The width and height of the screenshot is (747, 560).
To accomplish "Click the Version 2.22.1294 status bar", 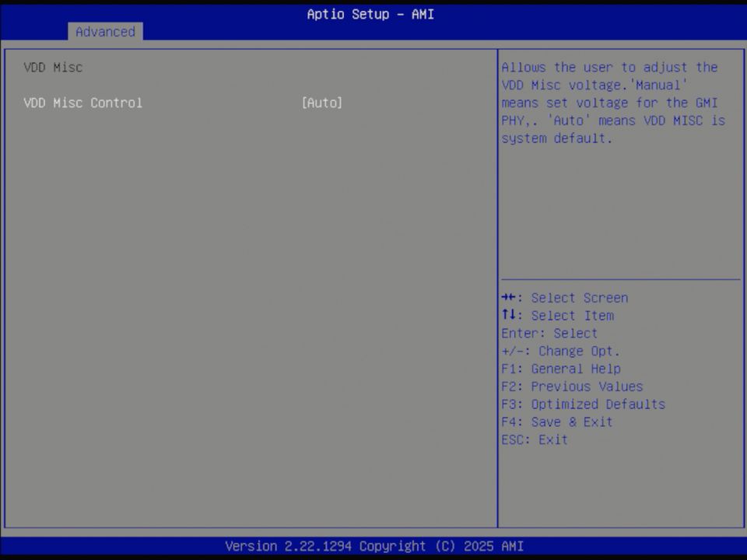I will (373, 546).
